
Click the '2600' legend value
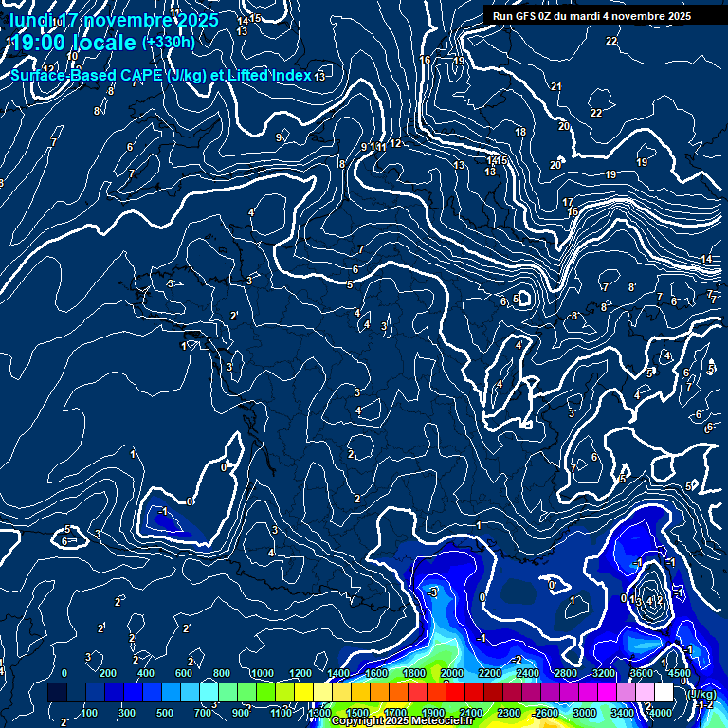[x=546, y=713]
